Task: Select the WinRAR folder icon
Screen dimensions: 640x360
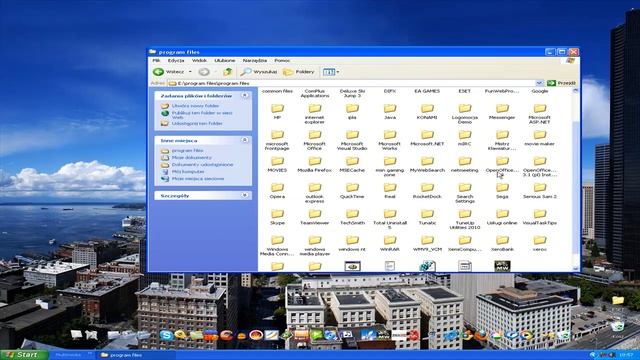Action: click(390, 240)
